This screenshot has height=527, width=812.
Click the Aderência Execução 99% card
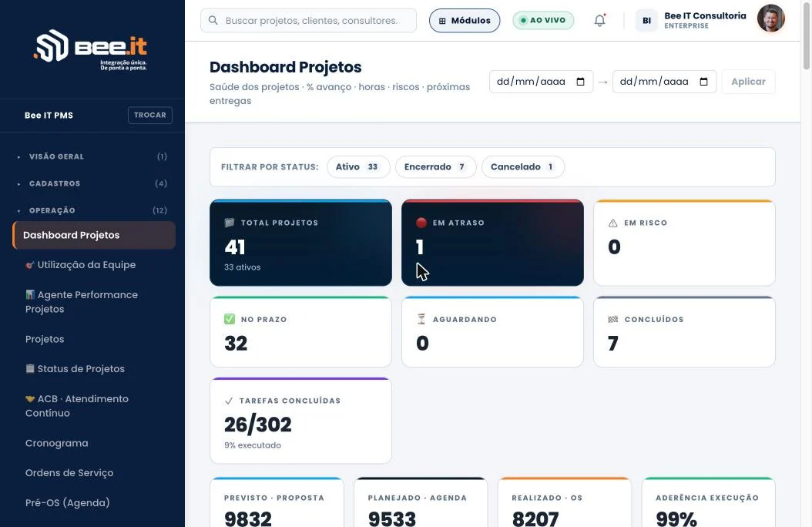[709, 502]
